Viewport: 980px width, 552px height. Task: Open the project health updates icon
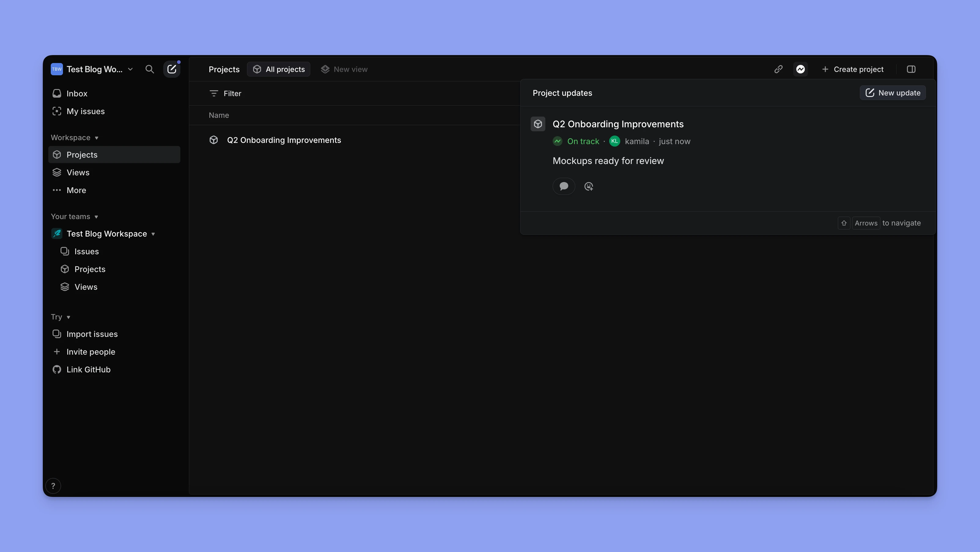click(801, 69)
